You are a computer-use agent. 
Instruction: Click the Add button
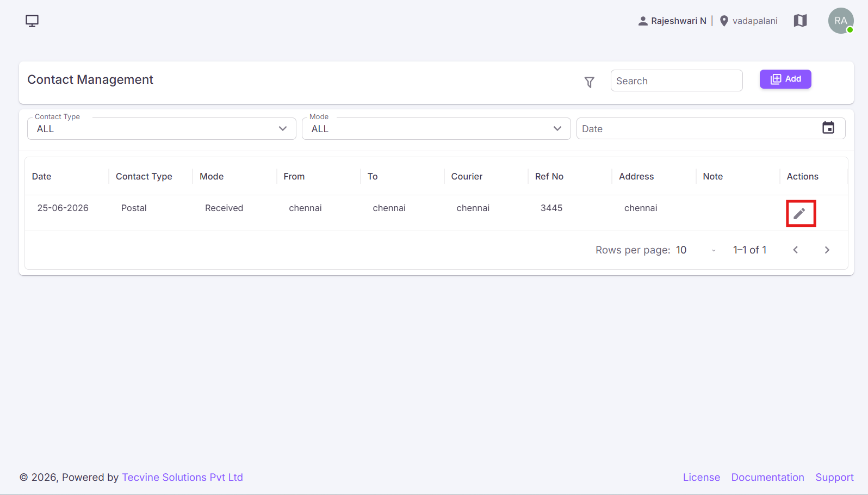(x=785, y=79)
